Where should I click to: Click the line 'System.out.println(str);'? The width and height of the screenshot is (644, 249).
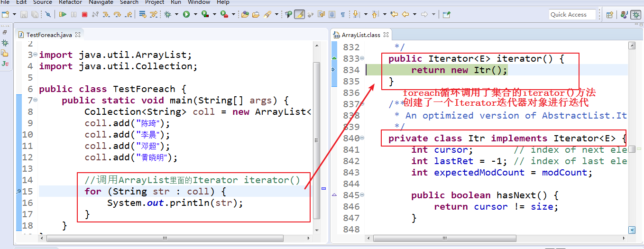click(175, 203)
